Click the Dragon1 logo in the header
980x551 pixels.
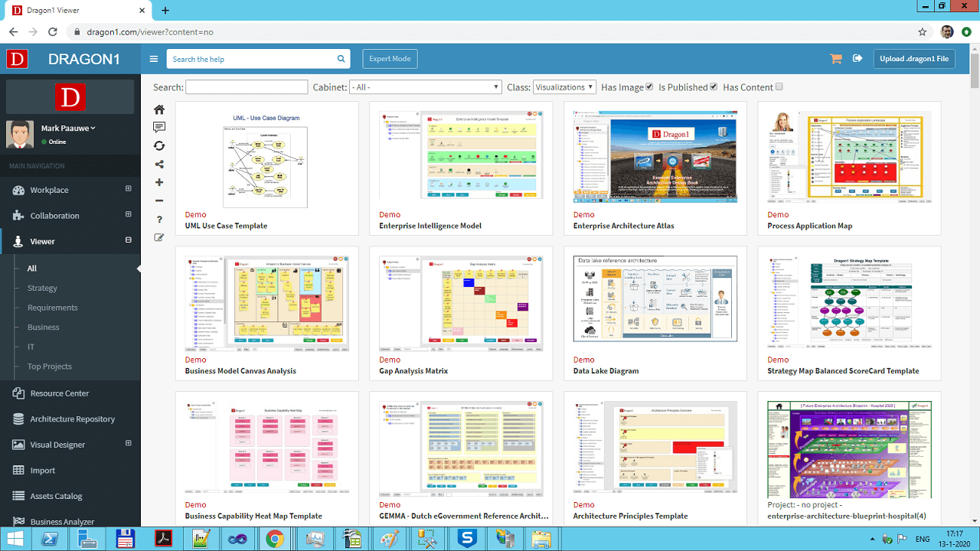(17, 59)
